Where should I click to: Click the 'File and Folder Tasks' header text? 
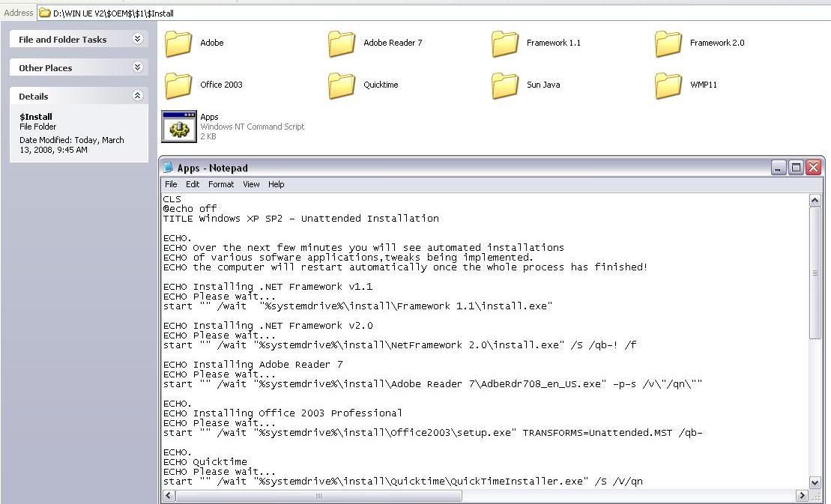click(62, 40)
